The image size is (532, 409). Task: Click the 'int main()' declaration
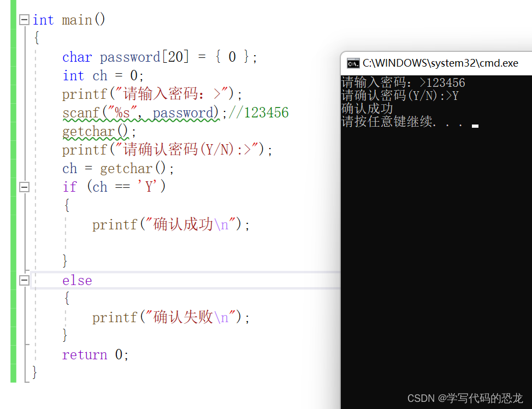pos(69,20)
